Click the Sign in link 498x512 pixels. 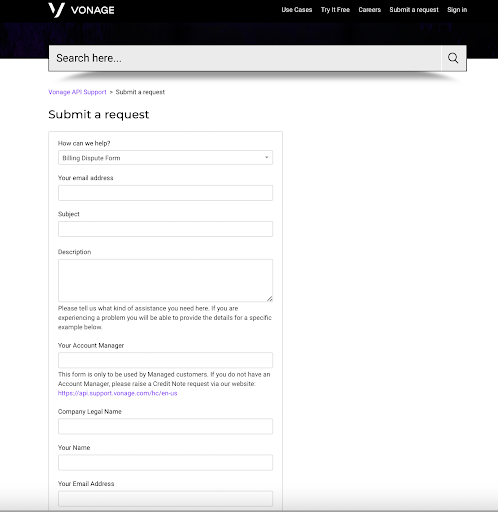pos(457,10)
